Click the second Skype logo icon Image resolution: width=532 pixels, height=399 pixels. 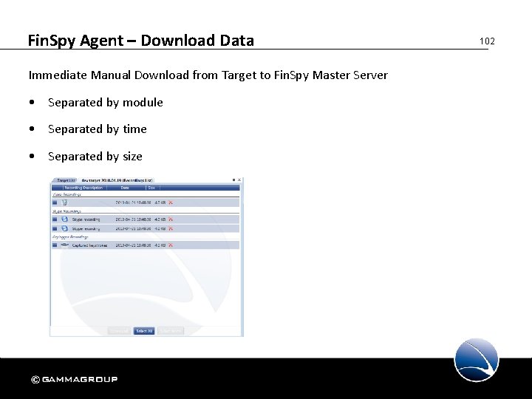[x=64, y=228]
